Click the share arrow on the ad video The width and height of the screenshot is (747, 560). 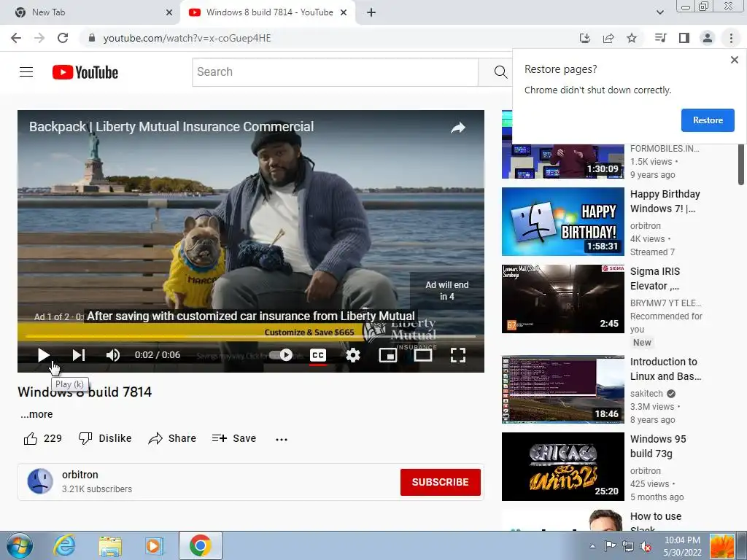tap(458, 128)
